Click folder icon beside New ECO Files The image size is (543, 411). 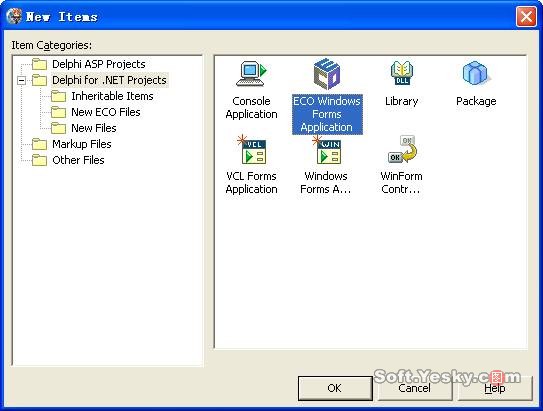[x=58, y=112]
